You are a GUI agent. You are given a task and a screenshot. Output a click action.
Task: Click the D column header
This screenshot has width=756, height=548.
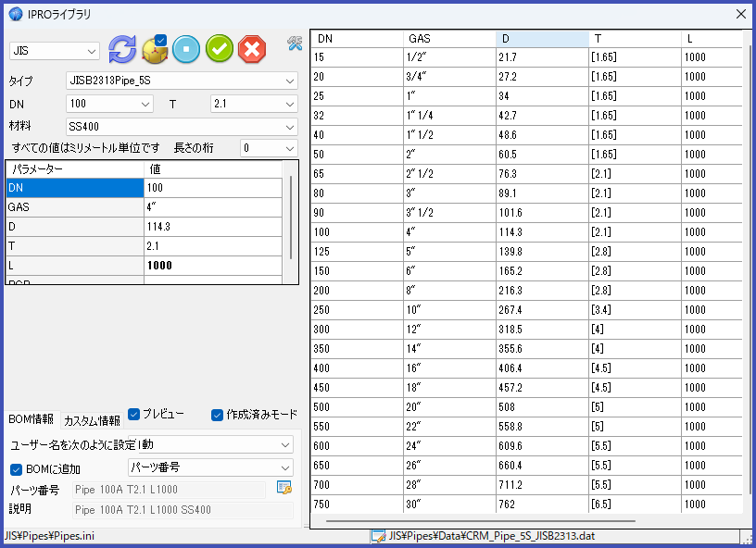pos(542,39)
